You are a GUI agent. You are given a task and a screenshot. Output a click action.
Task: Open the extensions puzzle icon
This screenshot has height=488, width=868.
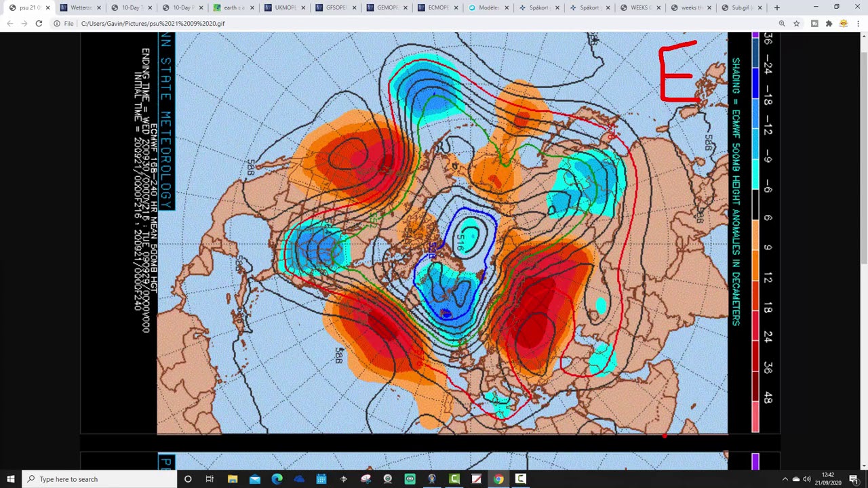[829, 23]
